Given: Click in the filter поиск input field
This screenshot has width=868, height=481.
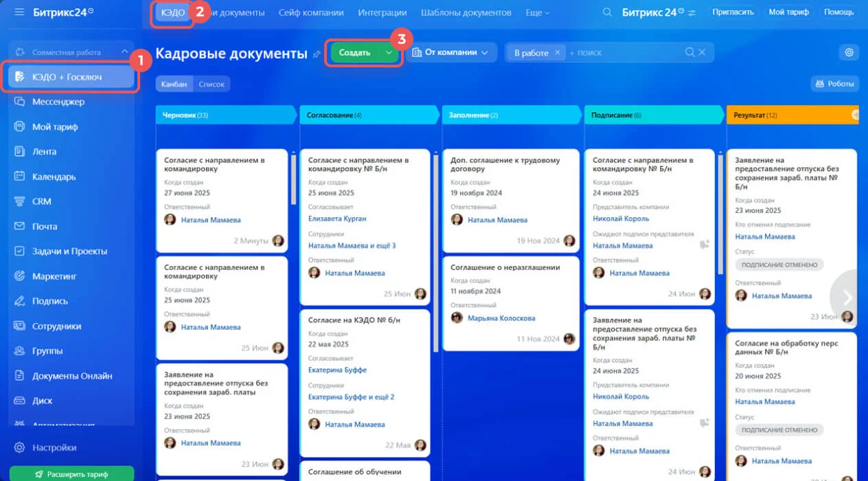Looking at the screenshot, I should (x=625, y=52).
